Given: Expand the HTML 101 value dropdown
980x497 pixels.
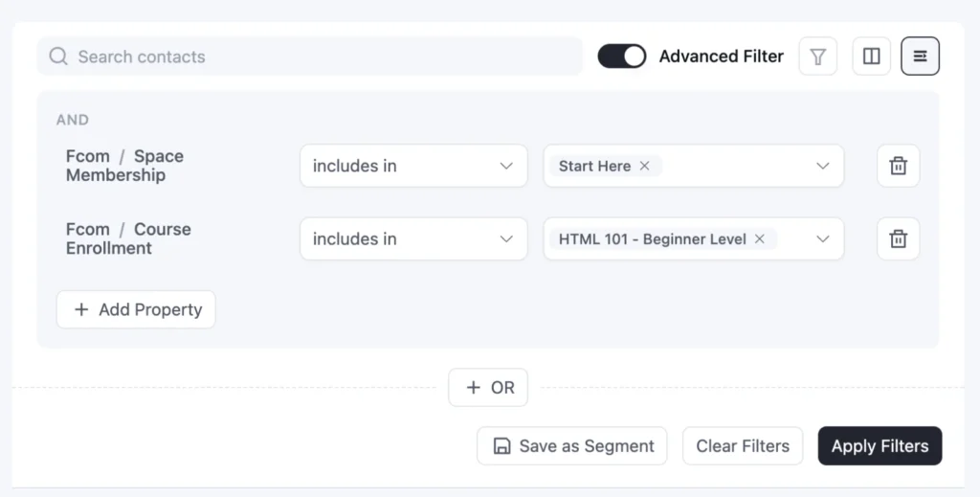Looking at the screenshot, I should pos(822,238).
